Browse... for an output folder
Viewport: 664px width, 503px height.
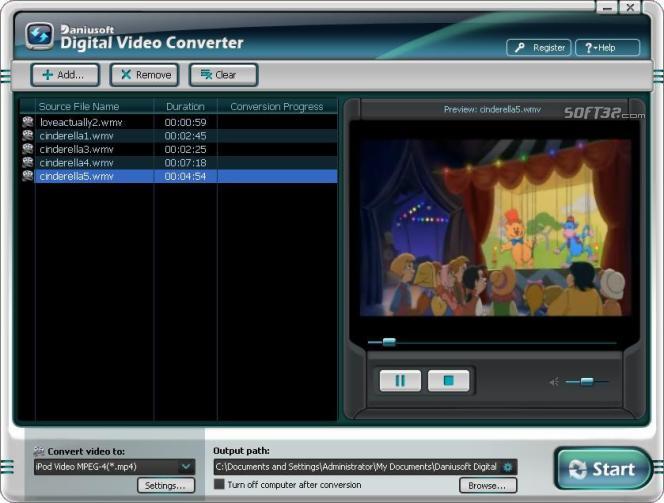click(488, 485)
